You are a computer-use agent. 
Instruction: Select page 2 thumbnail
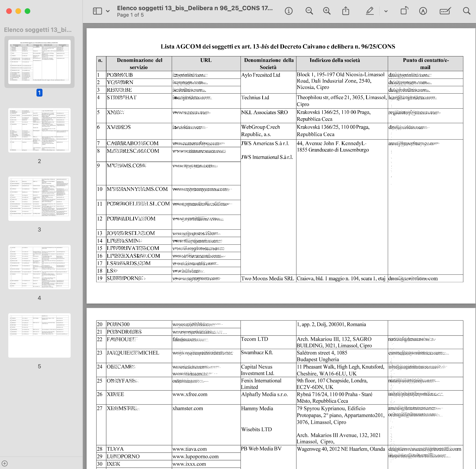[39, 130]
